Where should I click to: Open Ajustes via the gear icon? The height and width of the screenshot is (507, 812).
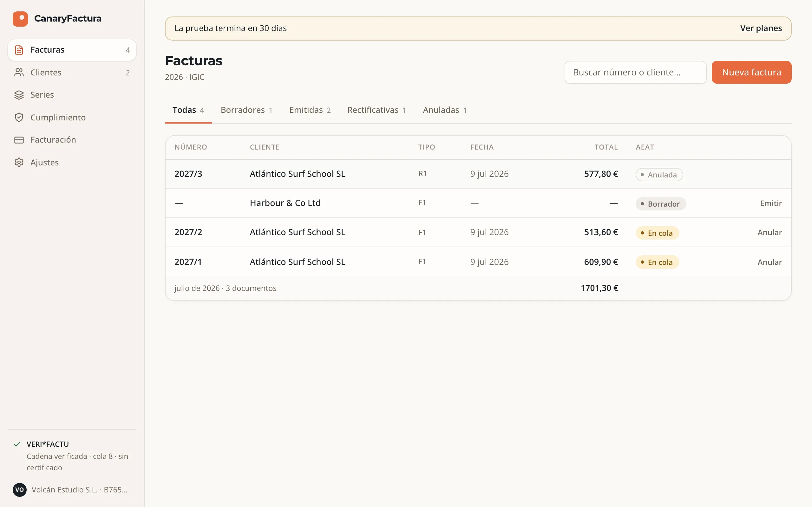[19, 162]
